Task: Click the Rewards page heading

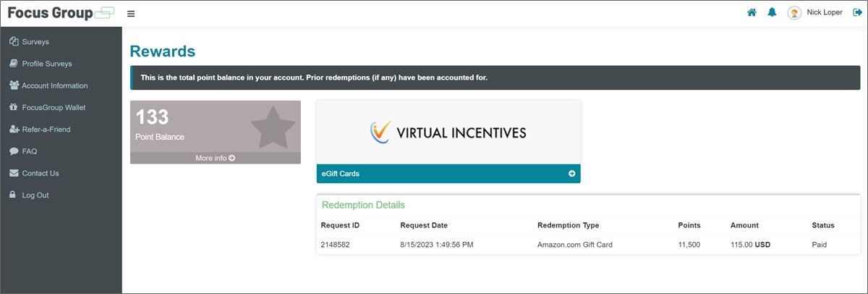Action: pos(163,51)
